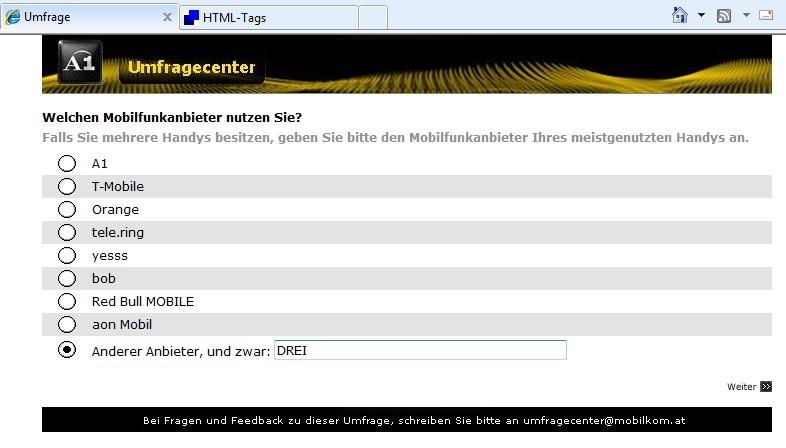
Task: Click the Internet Explorer icon on Umfrage tab
Action: 13,17
